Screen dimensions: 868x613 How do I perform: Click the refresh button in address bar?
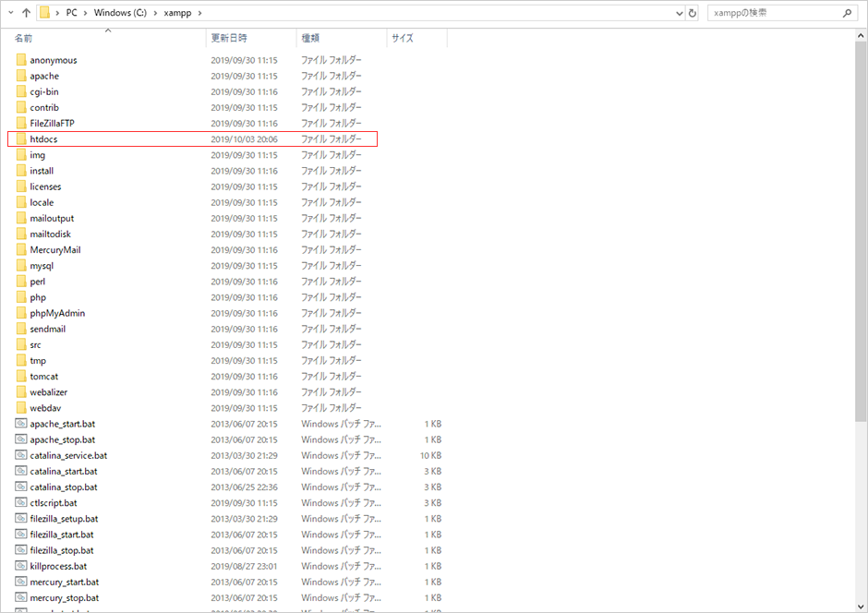693,14
